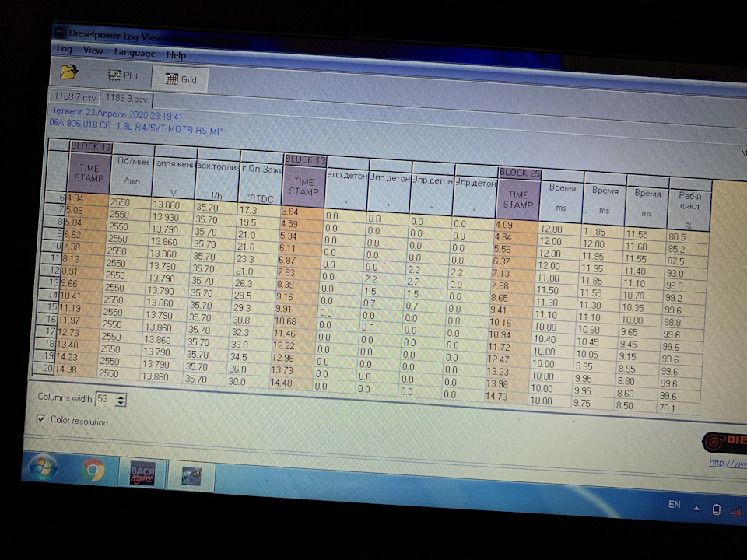Open the View menu
Viewport: 747px width, 560px height.
pyautogui.click(x=93, y=50)
